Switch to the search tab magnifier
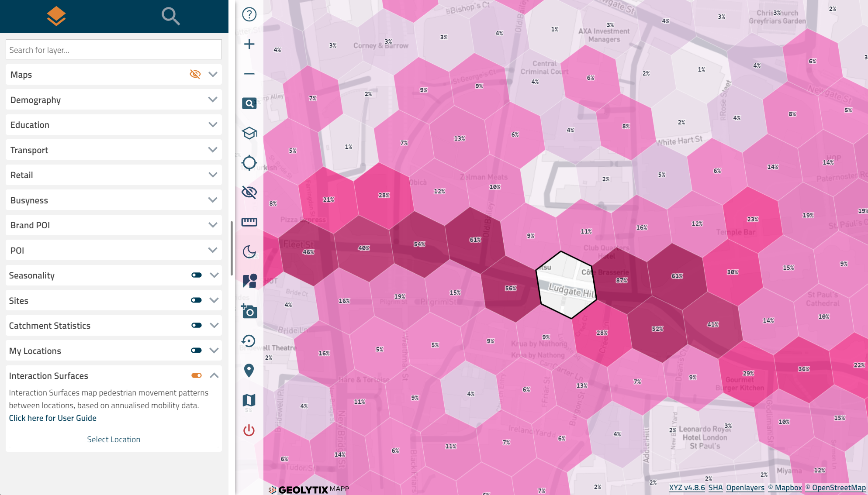The height and width of the screenshot is (495, 868). [170, 16]
